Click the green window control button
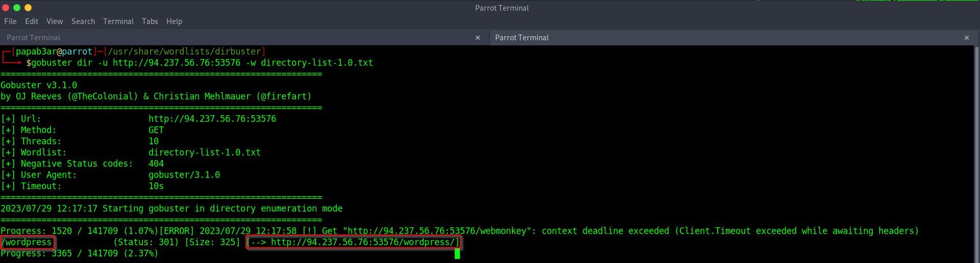The image size is (980, 263). point(17,8)
